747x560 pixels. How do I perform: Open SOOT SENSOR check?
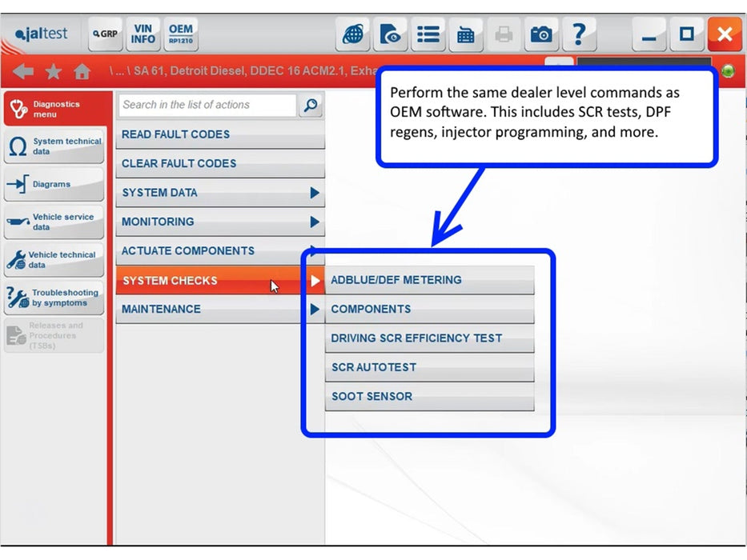pos(429,397)
